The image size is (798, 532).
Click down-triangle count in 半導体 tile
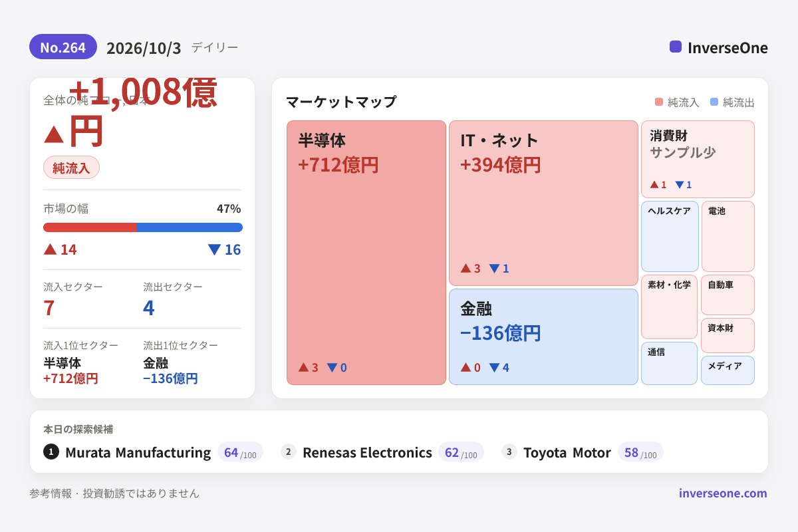pos(336,367)
